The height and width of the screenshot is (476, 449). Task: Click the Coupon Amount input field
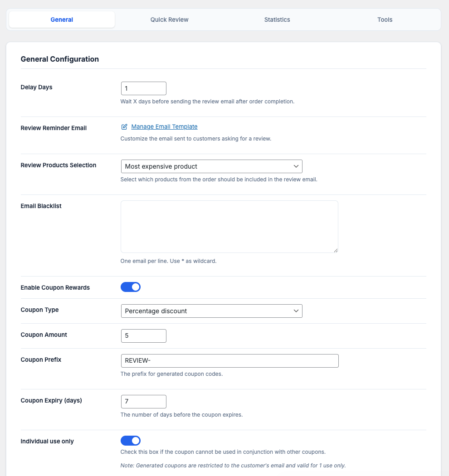pyautogui.click(x=143, y=336)
